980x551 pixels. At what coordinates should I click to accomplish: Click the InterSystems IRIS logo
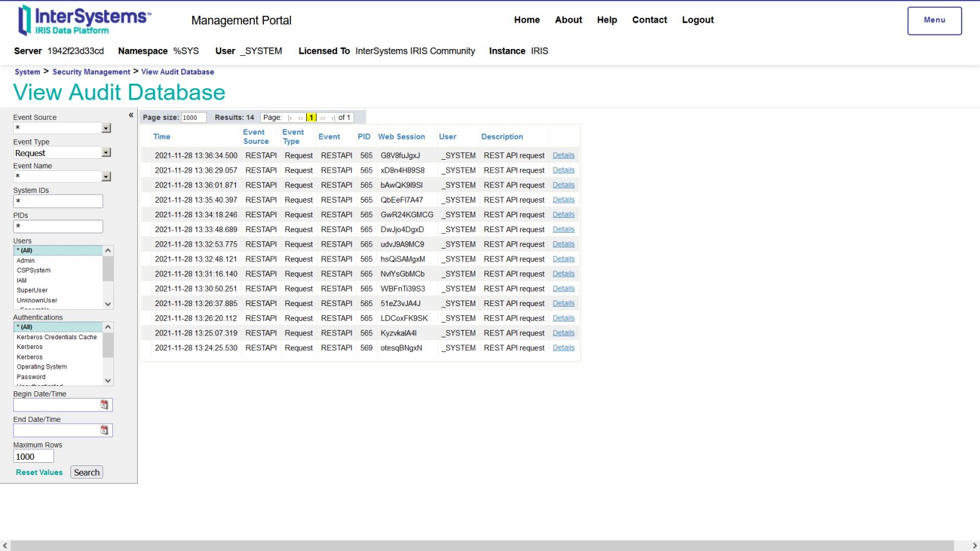[84, 20]
